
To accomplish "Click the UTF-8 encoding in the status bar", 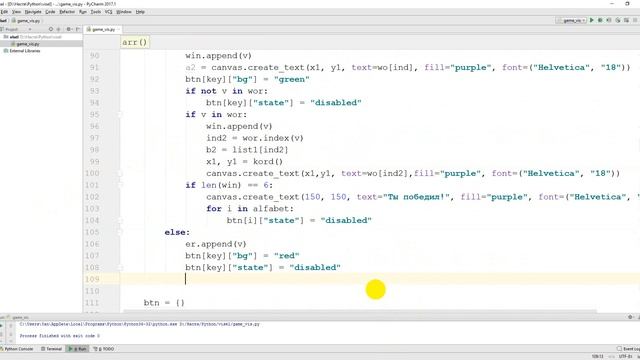I will coord(625,356).
